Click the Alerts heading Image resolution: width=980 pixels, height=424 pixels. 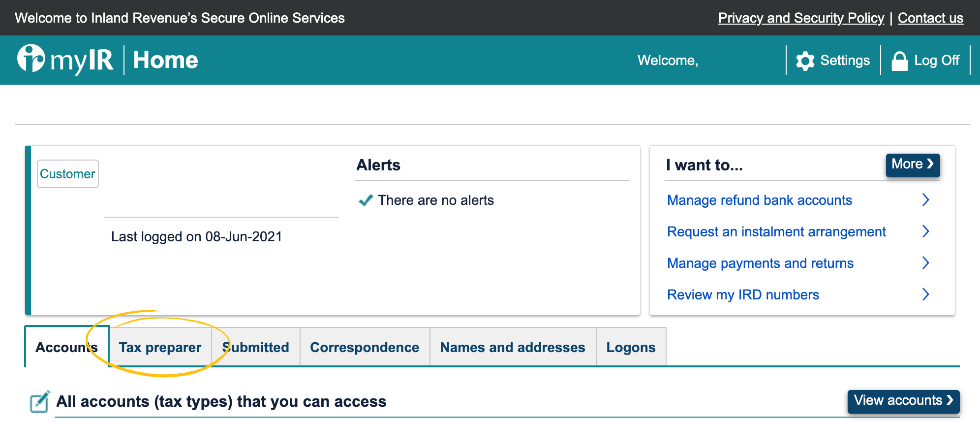378,165
